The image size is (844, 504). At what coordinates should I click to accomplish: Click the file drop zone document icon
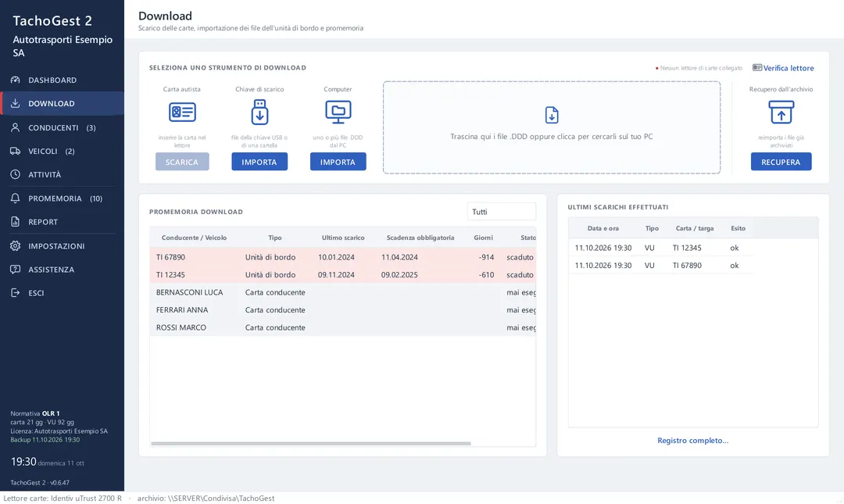point(552,115)
